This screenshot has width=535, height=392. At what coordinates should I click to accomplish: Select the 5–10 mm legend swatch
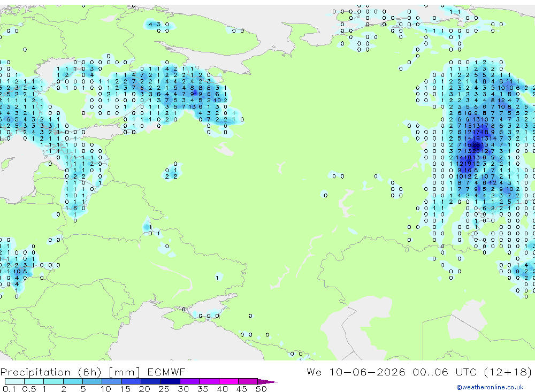point(93,381)
